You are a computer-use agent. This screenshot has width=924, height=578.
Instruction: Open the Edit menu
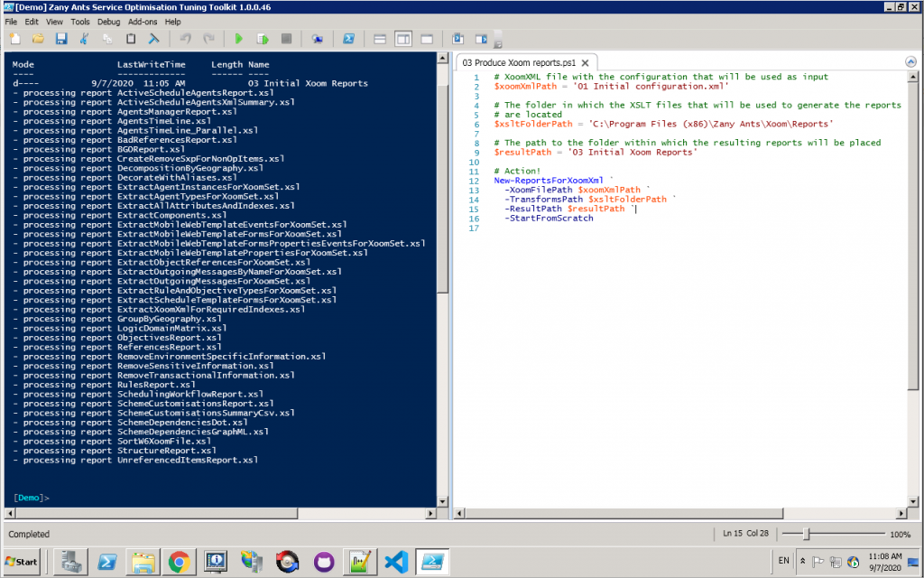(32, 22)
